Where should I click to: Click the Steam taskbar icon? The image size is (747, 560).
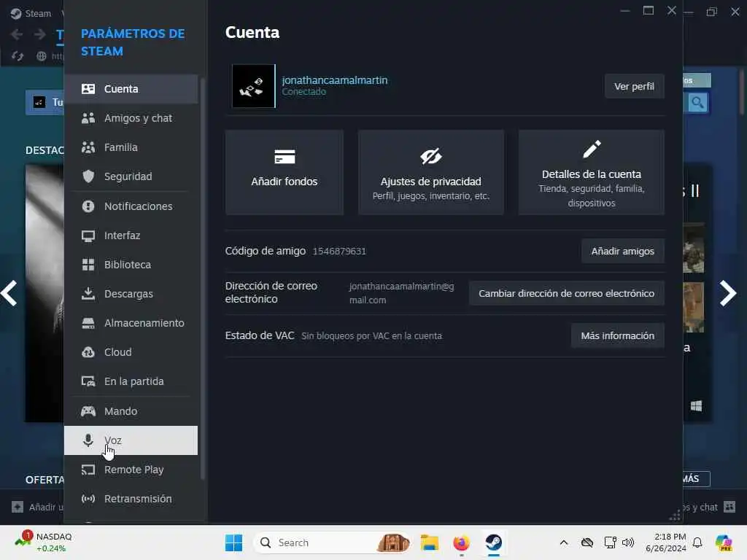coord(494,542)
